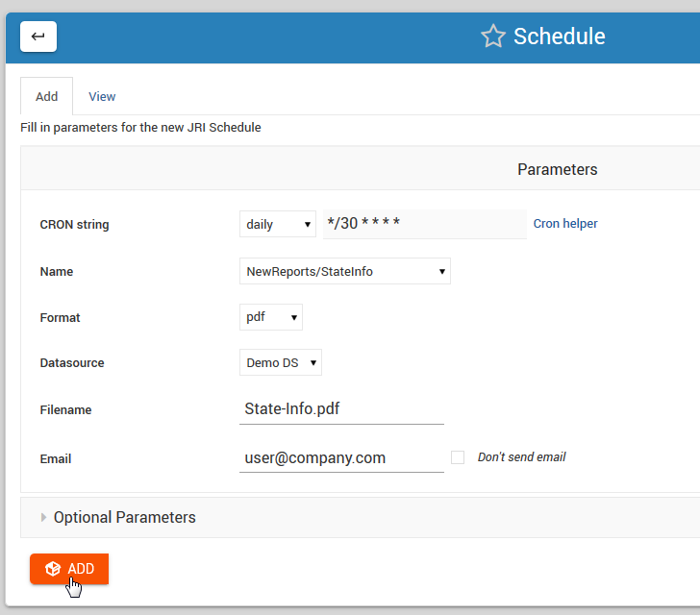700x615 pixels.
Task: Click the Email label
Action: (x=56, y=458)
